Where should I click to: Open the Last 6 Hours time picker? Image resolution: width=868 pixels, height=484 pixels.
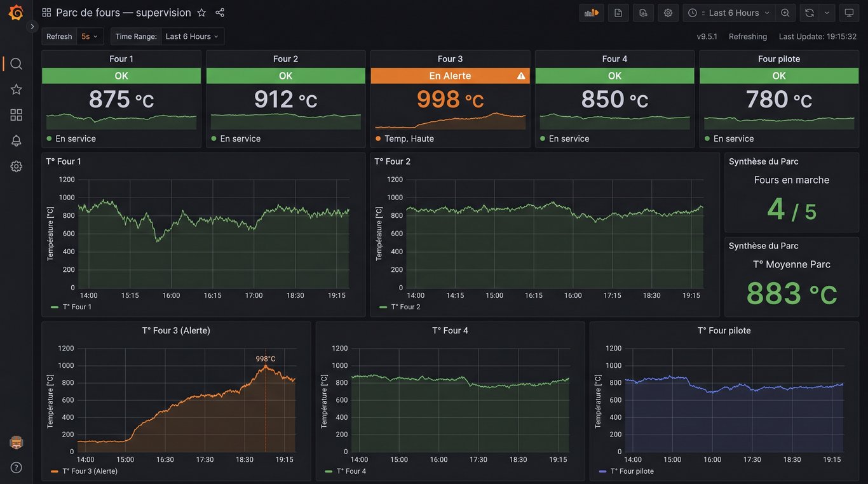point(729,13)
